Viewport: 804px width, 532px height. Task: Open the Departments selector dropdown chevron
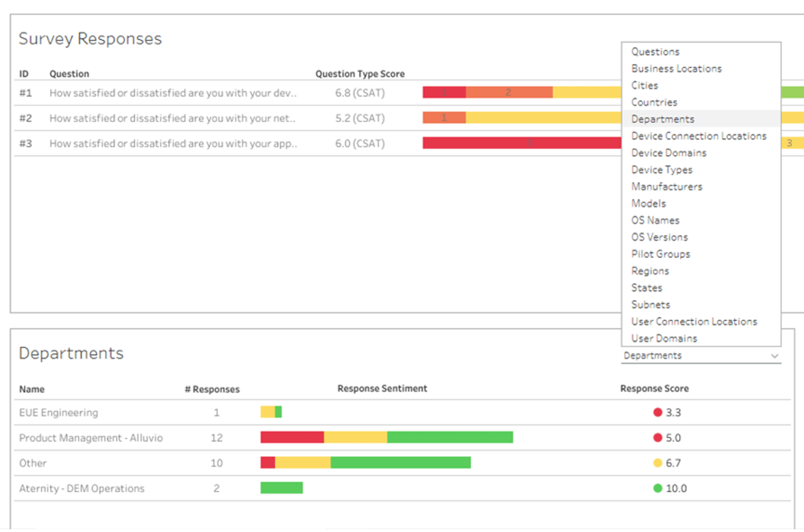click(x=775, y=356)
